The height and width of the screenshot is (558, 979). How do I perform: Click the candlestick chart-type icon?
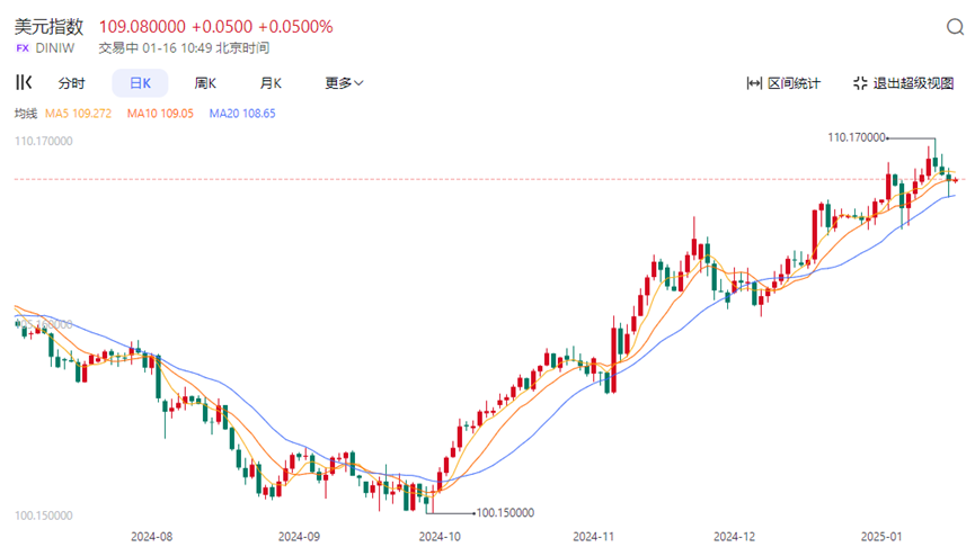point(24,82)
